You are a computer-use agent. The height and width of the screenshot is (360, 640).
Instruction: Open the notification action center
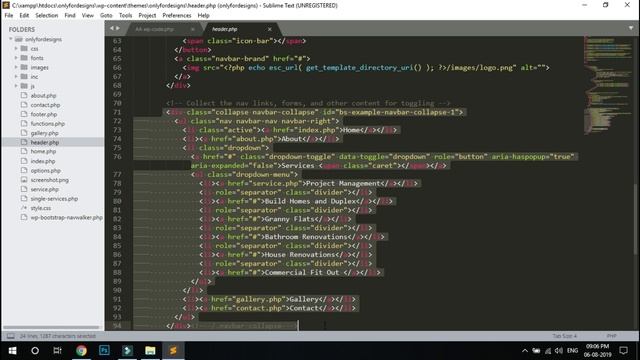point(623,351)
